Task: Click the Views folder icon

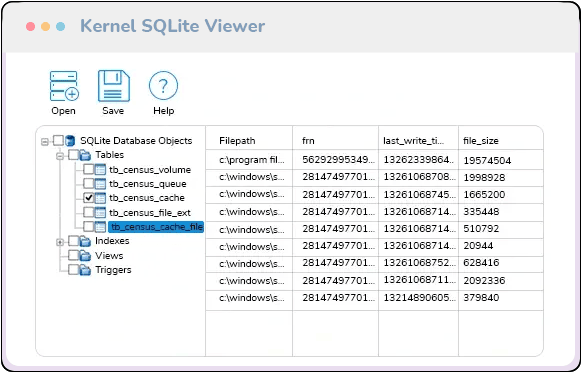Action: (x=85, y=256)
